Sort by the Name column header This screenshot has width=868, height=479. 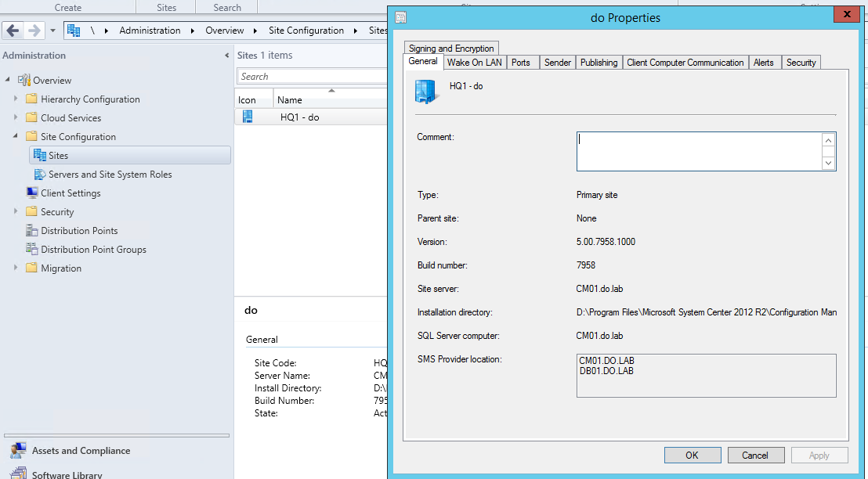331,99
